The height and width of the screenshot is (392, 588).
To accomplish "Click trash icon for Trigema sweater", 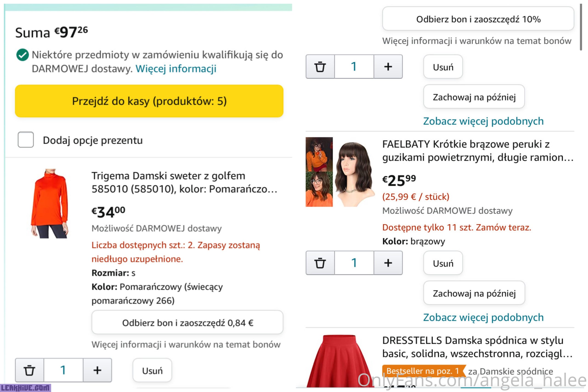I will 29,370.
